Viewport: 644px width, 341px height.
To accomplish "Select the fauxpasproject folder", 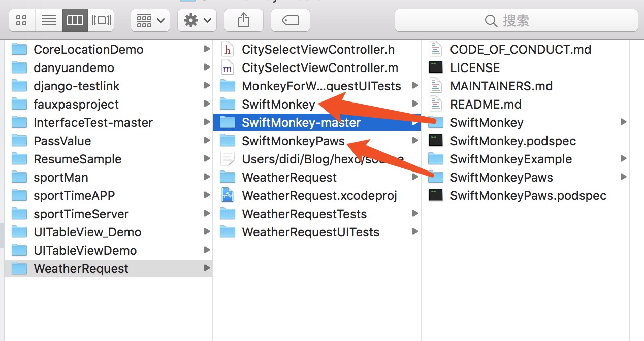I will [x=108, y=104].
